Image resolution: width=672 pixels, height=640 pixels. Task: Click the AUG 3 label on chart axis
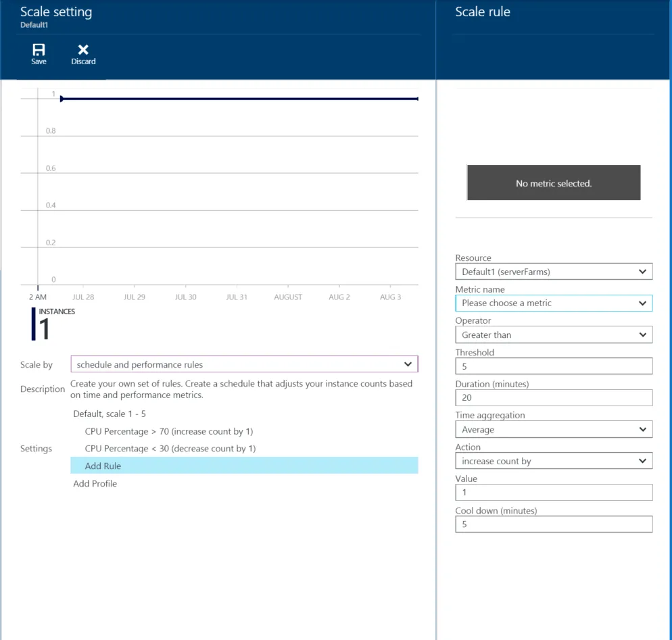(x=391, y=297)
